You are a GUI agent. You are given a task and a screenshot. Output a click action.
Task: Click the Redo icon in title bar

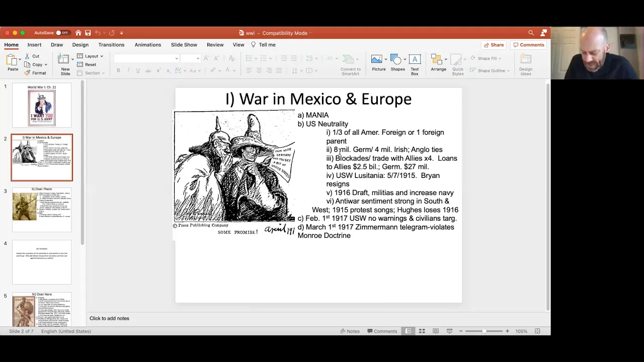pos(111,33)
